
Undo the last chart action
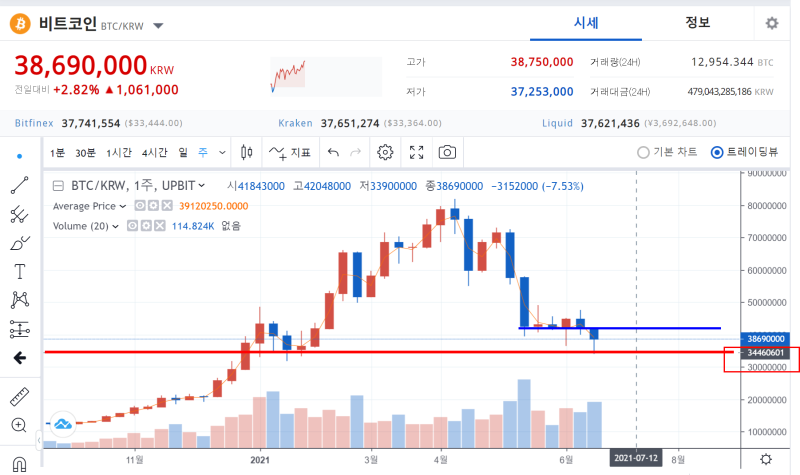[333, 152]
